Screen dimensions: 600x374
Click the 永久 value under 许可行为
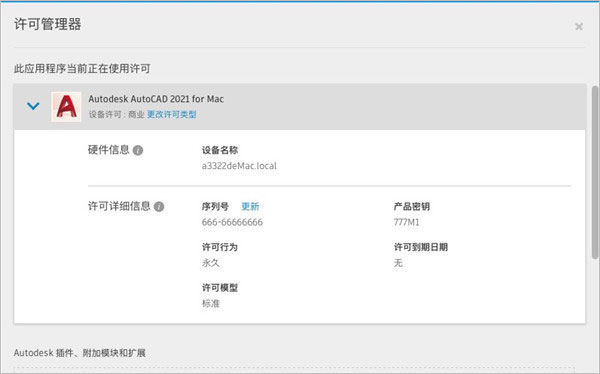click(x=211, y=263)
